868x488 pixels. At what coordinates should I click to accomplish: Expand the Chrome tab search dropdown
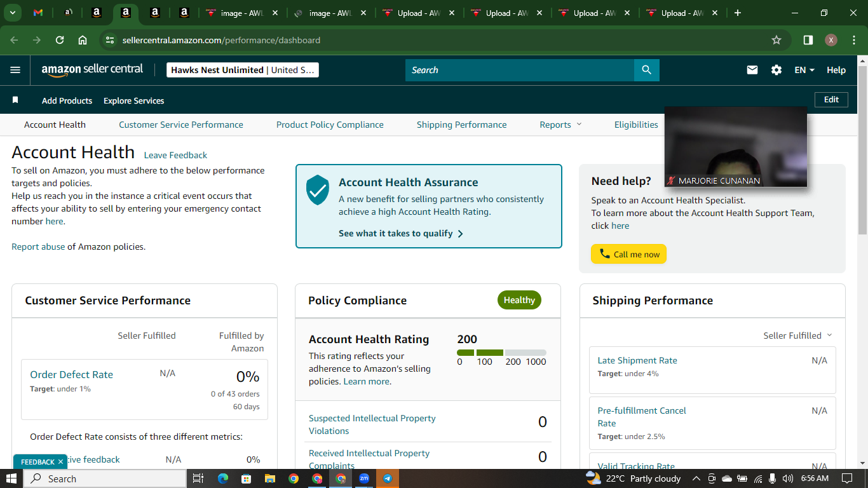click(13, 13)
